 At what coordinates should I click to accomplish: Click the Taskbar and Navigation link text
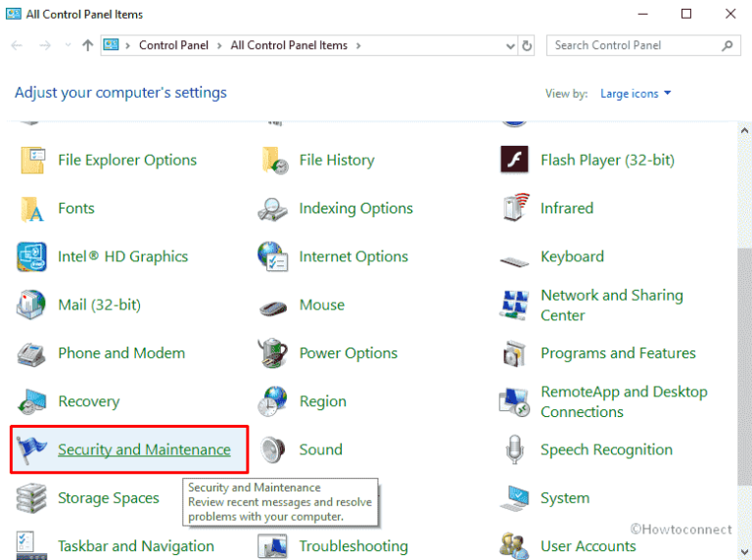click(136, 546)
